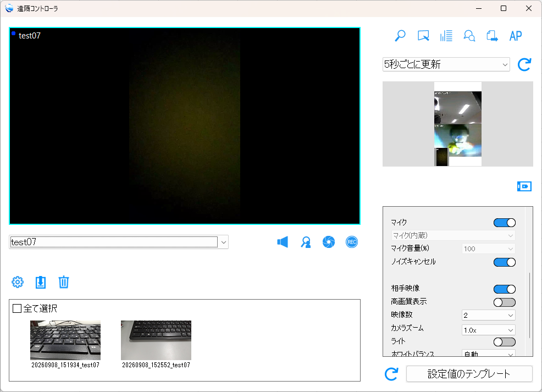
Task: Click the file export arrow icon
Action: coord(492,36)
